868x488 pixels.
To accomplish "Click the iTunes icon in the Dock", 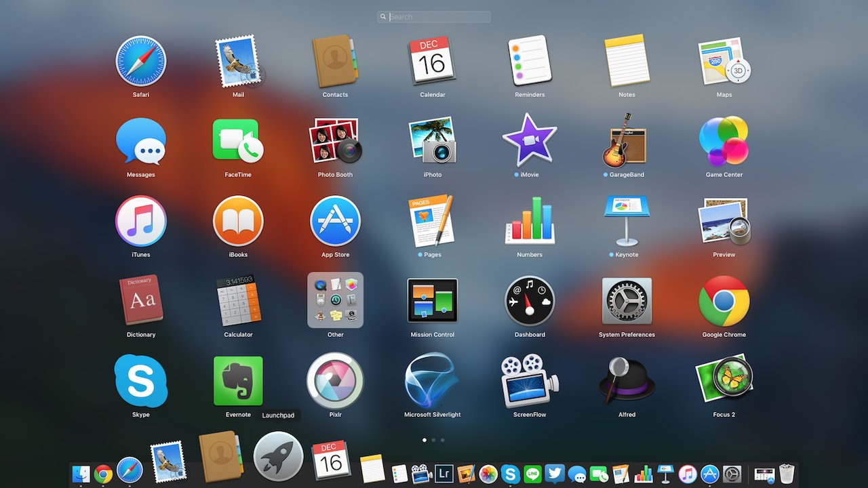I will pyautogui.click(x=688, y=473).
